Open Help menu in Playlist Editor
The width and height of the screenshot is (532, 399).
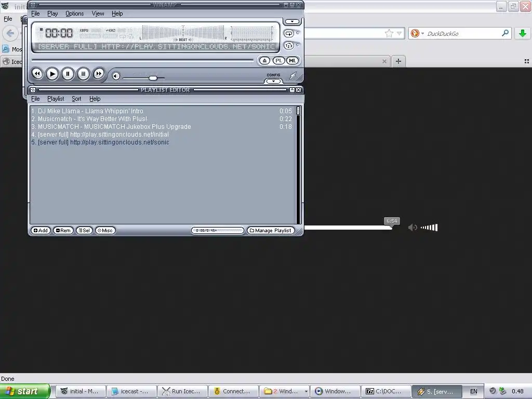point(95,99)
